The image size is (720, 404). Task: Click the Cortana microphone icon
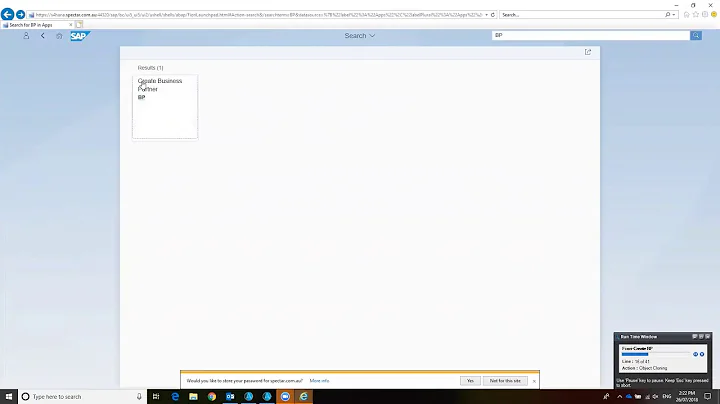pos(139,396)
